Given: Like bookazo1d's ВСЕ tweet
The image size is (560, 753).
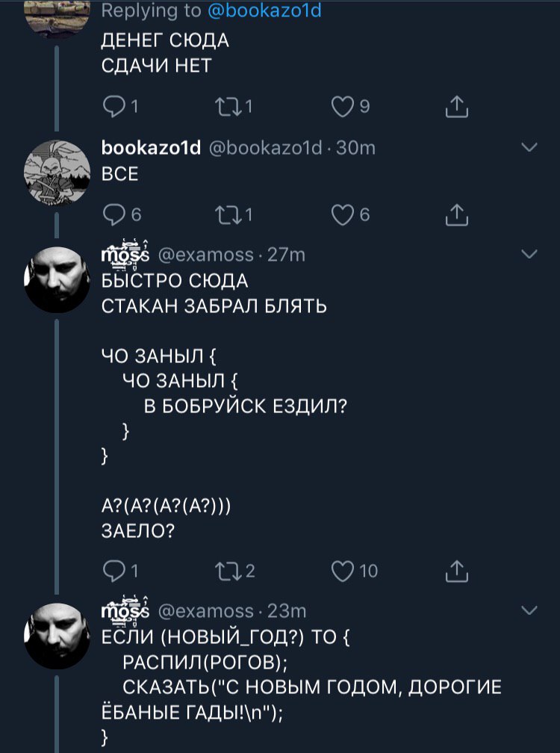Looking at the screenshot, I should pos(343,215).
